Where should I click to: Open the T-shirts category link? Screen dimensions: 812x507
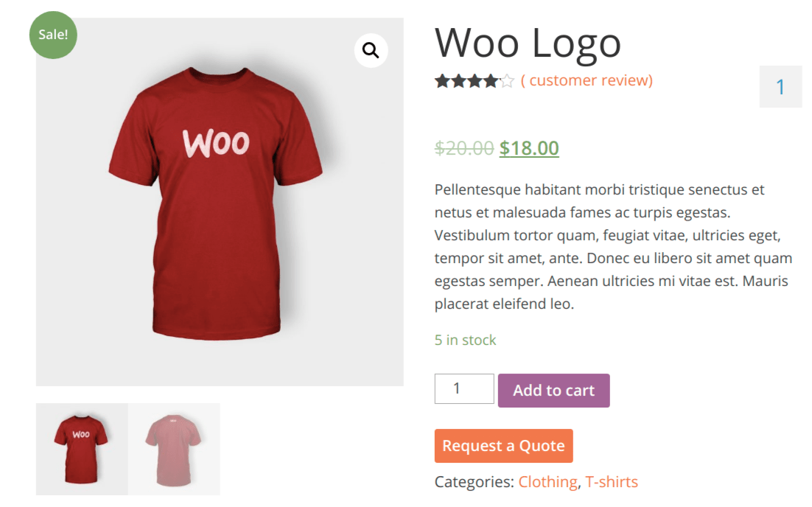tap(612, 482)
